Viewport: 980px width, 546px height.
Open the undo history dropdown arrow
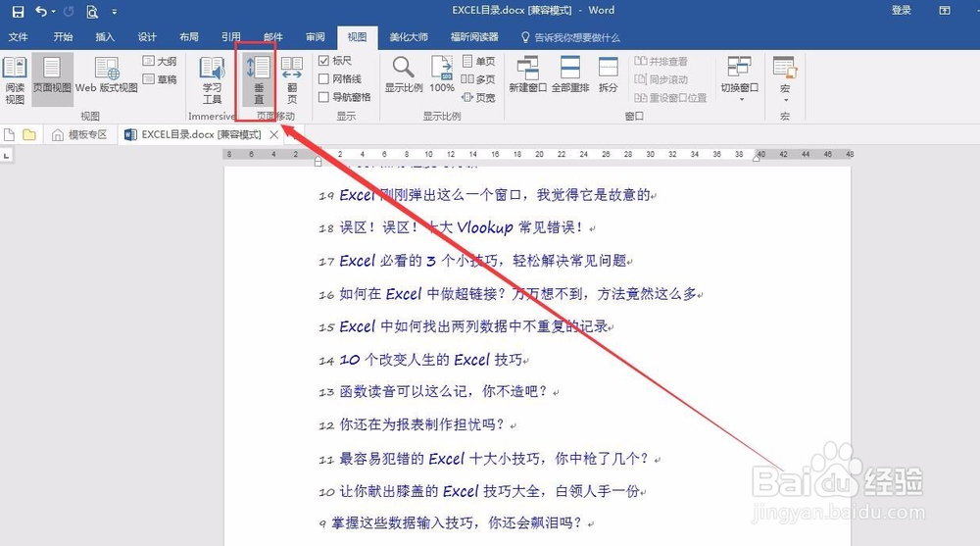click(53, 11)
